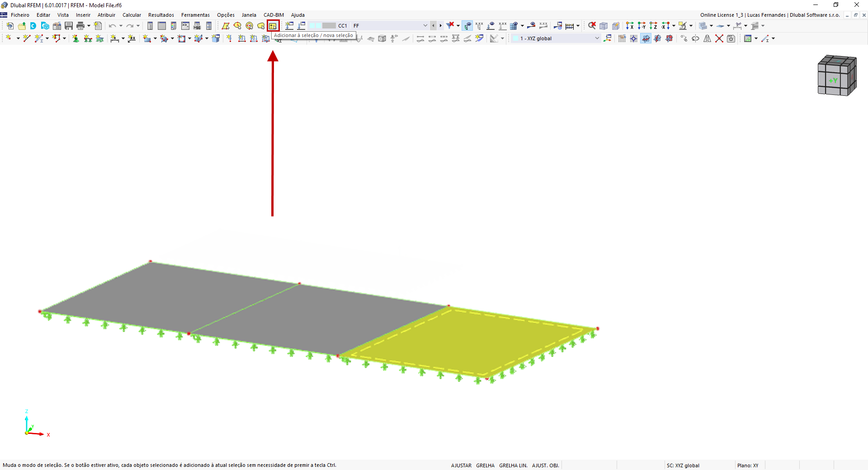Click the SC: XYZ global status field
The image size is (868, 470).
tap(683, 465)
